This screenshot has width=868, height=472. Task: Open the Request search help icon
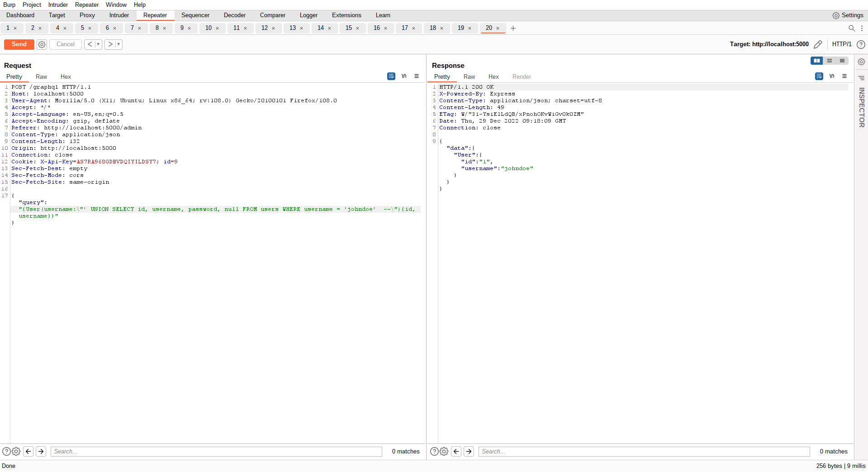[x=6, y=451]
